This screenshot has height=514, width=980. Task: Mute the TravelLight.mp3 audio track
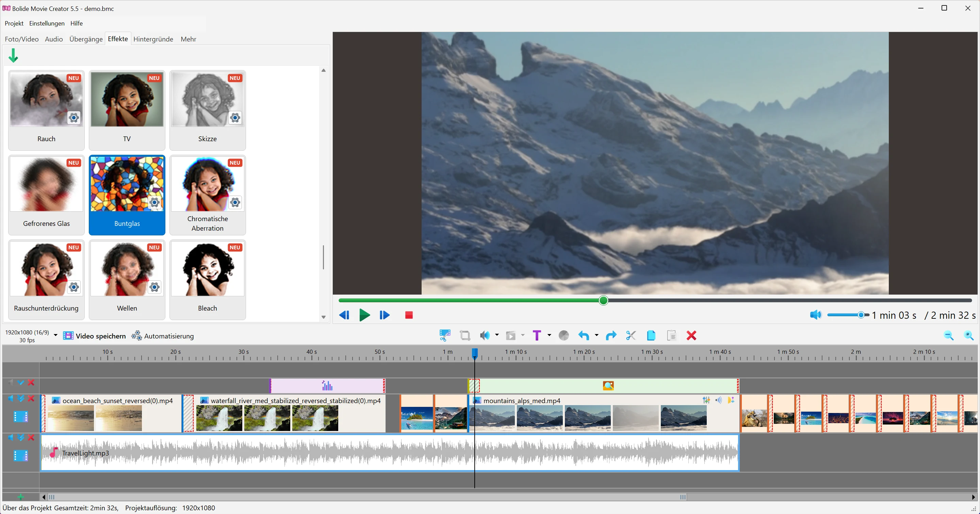click(x=11, y=437)
